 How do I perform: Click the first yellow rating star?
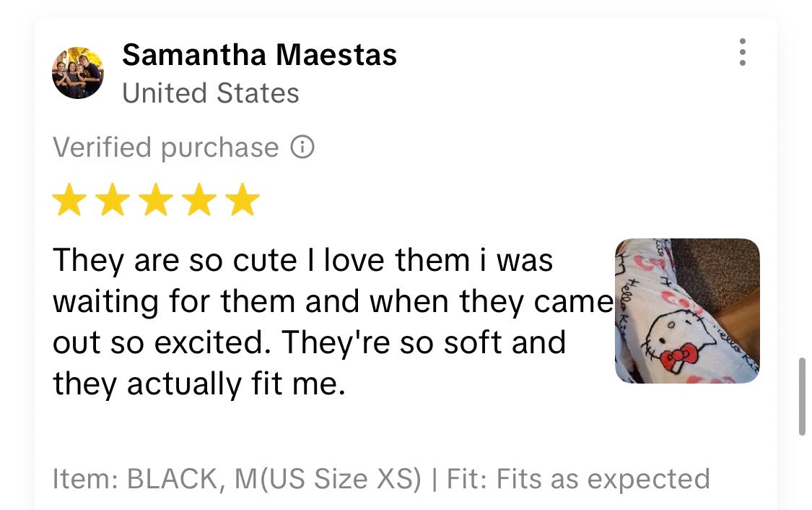(69, 200)
